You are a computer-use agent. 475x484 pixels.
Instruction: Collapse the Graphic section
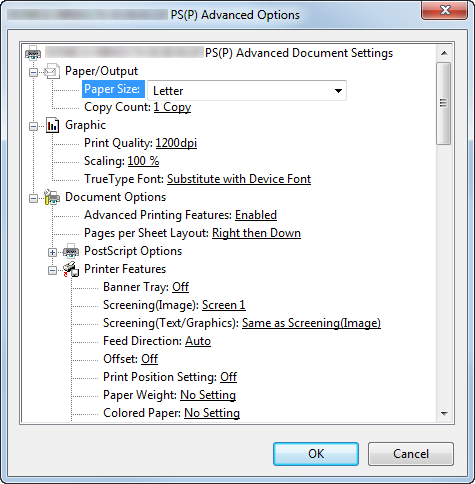click(x=33, y=126)
